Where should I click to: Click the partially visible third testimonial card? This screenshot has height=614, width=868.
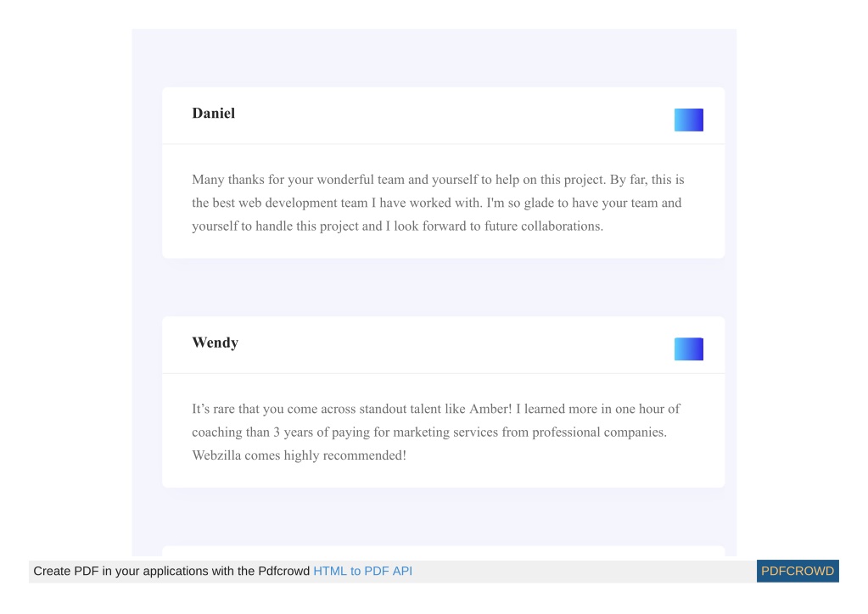(444, 551)
